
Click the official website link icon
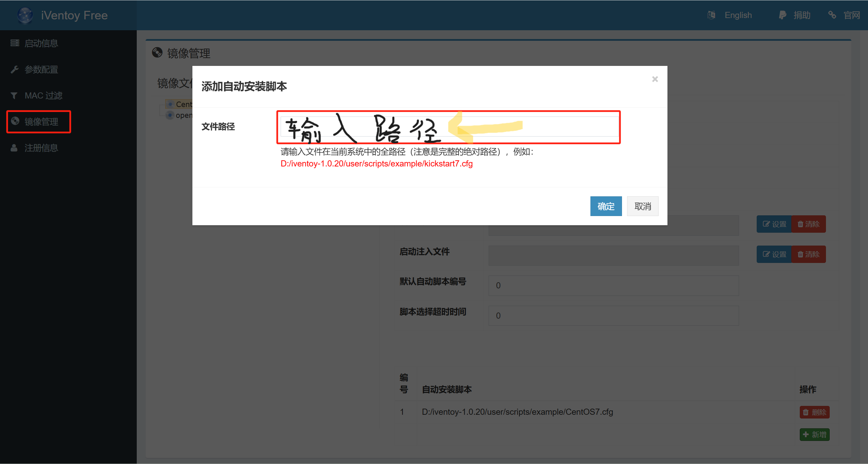click(832, 15)
